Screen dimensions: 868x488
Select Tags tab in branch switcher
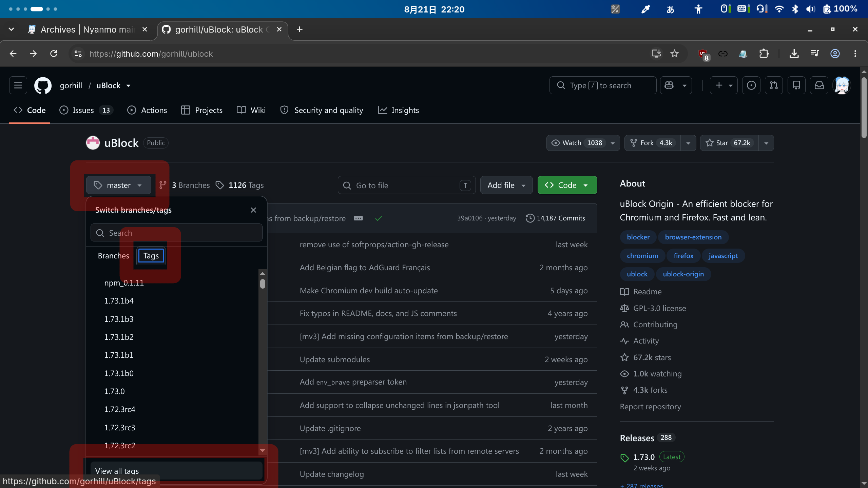click(151, 256)
